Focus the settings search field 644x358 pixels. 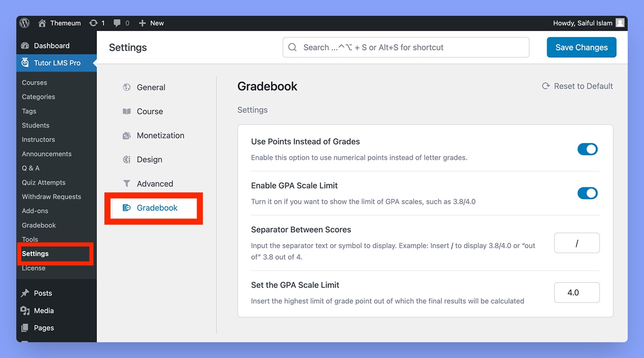tap(406, 47)
